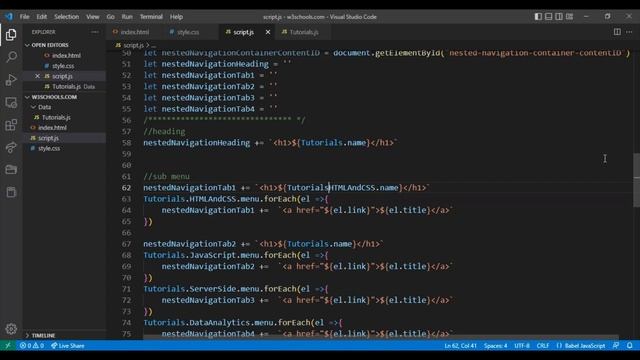Switch to the index.html tab

(x=135, y=32)
